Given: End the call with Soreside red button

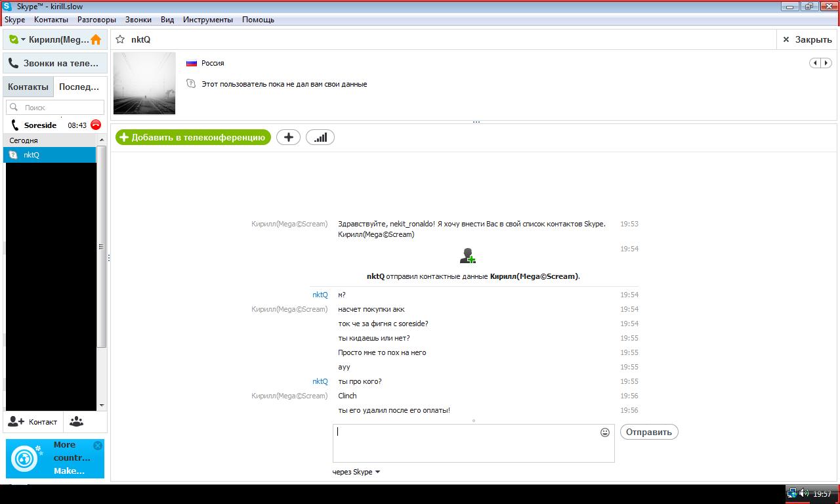Looking at the screenshot, I should pyautogui.click(x=96, y=125).
